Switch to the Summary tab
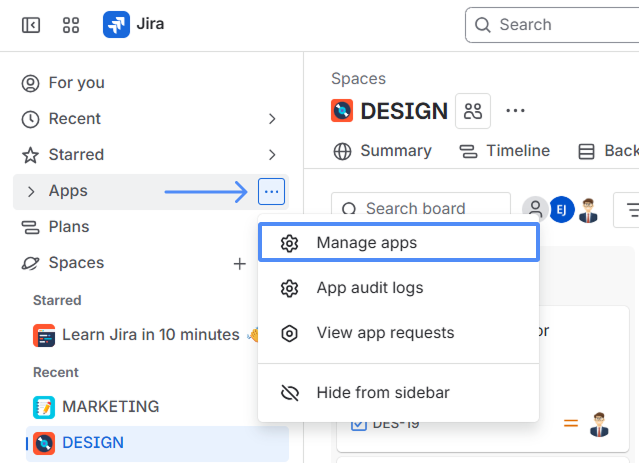639x463 pixels. click(x=383, y=151)
